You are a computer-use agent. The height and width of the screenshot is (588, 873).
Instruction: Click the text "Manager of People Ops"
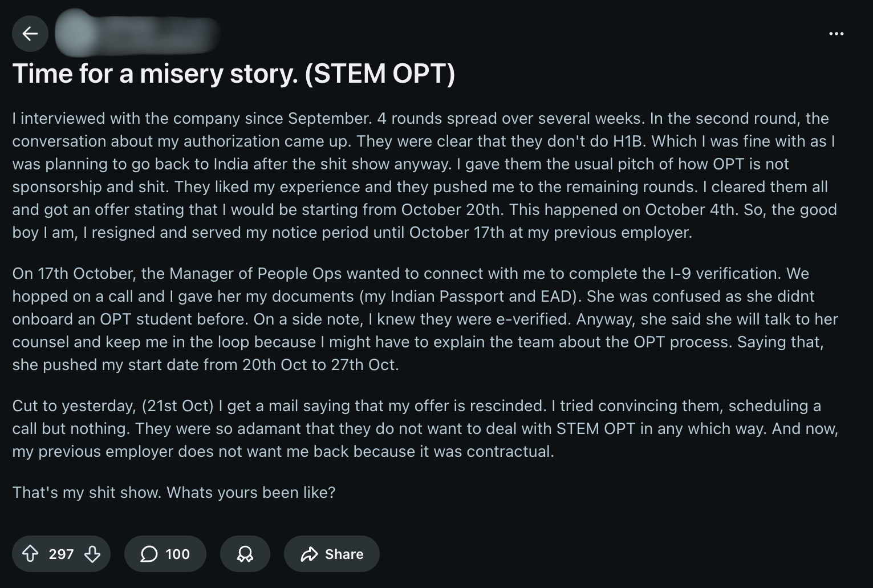pyautogui.click(x=255, y=273)
